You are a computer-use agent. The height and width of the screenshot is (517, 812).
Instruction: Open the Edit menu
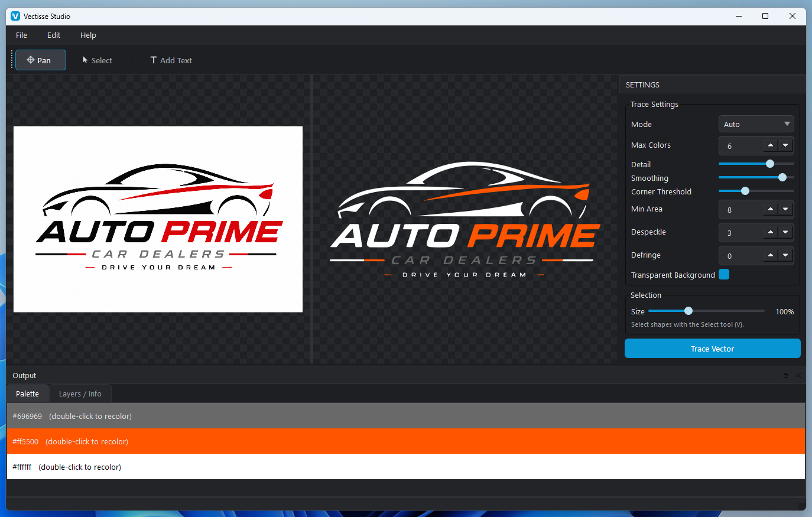click(54, 35)
